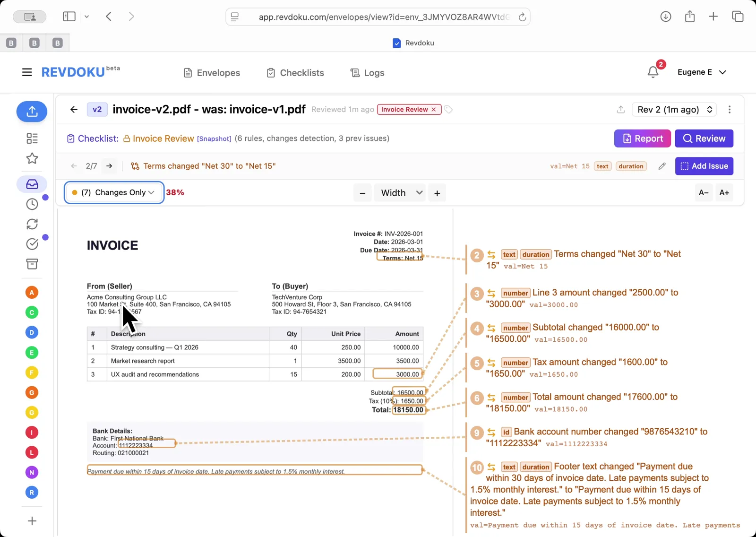Open the Rev 2 version dropdown

[x=674, y=109]
